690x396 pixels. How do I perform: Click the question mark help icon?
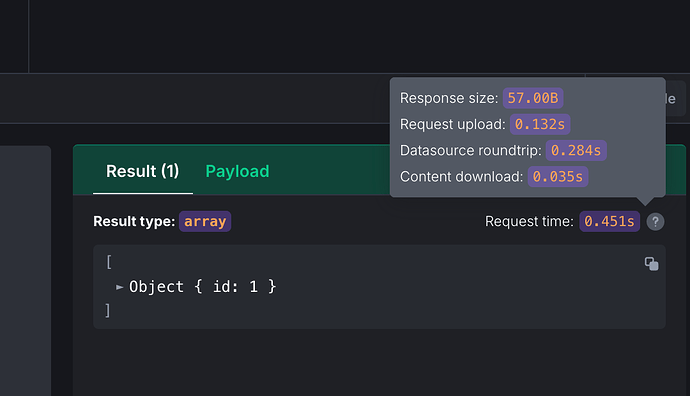[655, 221]
